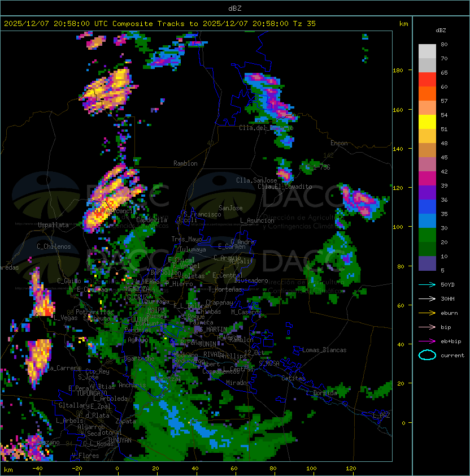Pick the light blue swatch between 35 and 30
The width and height of the screenshot is (470, 476).
(x=427, y=220)
